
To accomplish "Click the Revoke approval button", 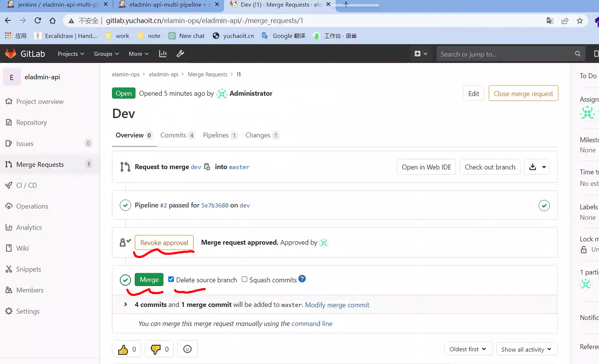I will pyautogui.click(x=164, y=242).
